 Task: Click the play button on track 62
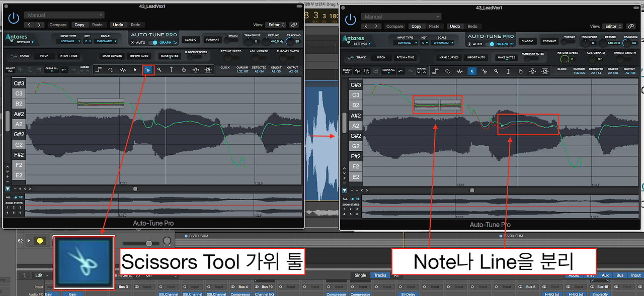coord(29,241)
